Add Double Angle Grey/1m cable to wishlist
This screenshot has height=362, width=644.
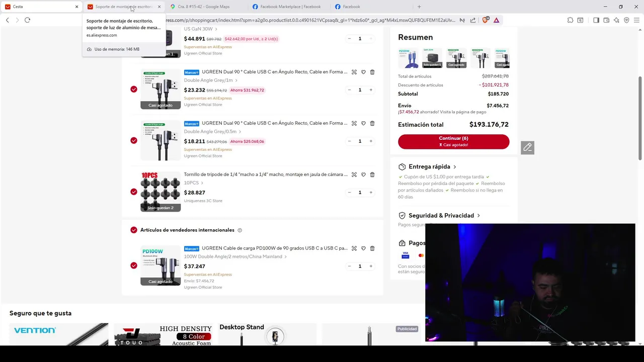363,72
